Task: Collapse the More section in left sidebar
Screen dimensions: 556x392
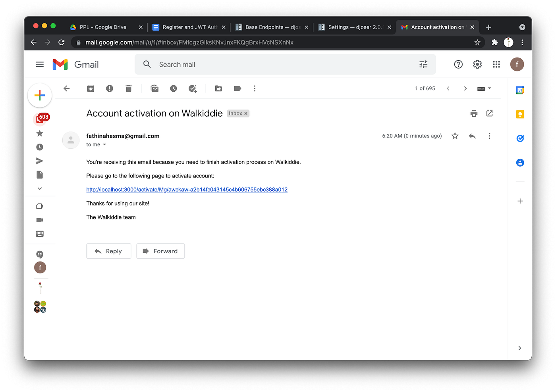Action: (x=39, y=188)
